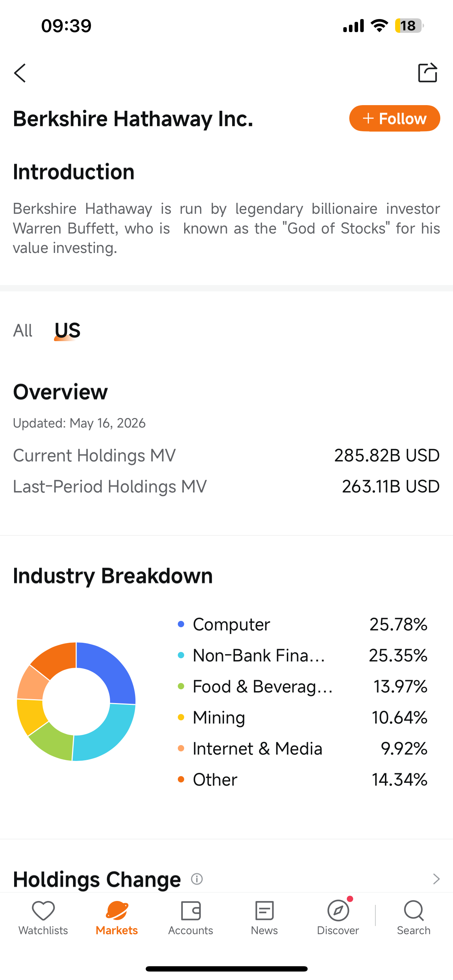Select the Mining legend row

coord(302,718)
